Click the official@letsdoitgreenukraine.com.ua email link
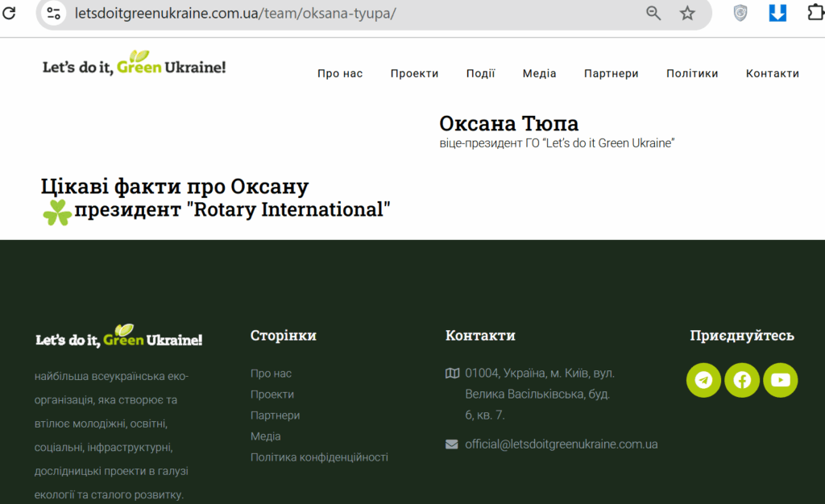The width and height of the screenshot is (825, 504). pyautogui.click(x=562, y=444)
